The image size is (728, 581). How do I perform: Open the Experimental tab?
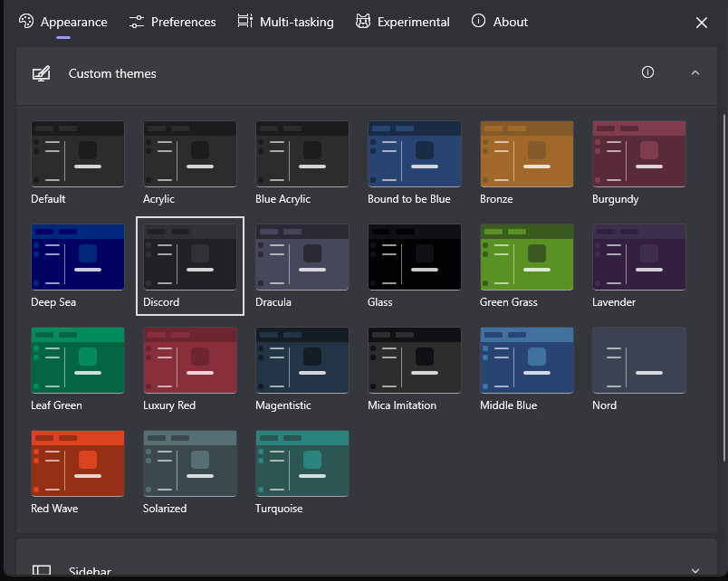pos(403,22)
